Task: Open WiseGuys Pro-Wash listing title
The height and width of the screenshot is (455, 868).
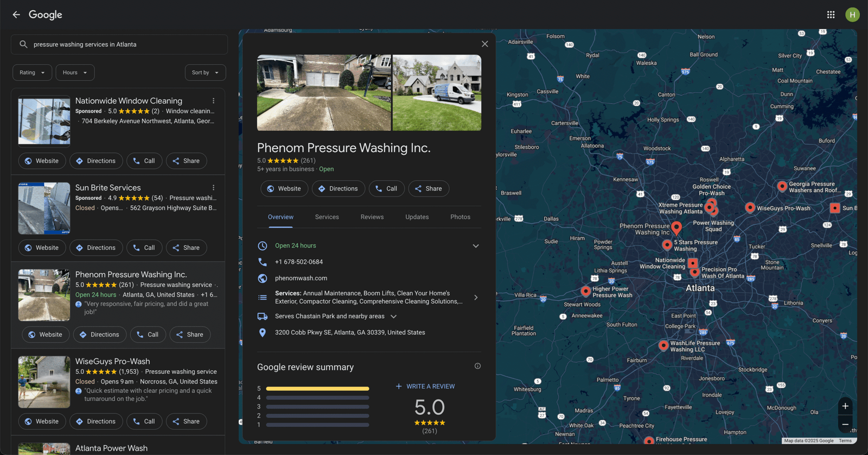Action: [113, 362]
